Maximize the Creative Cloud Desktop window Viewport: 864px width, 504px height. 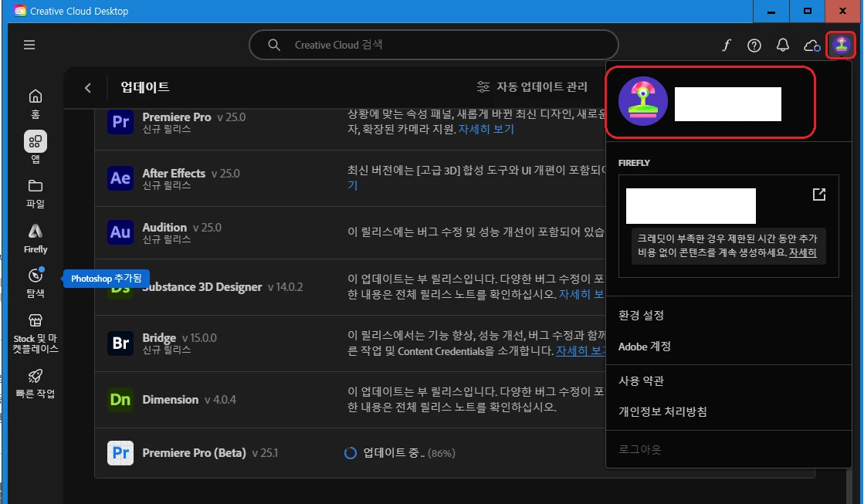click(x=807, y=11)
